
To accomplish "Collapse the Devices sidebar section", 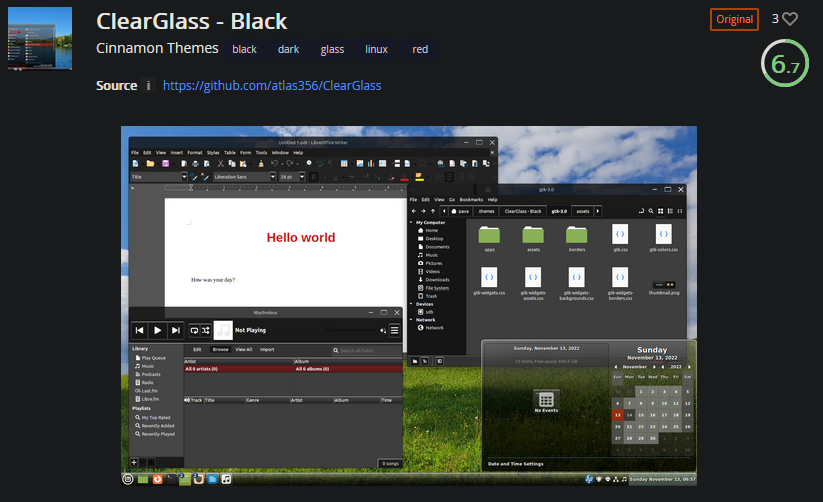I will point(411,304).
